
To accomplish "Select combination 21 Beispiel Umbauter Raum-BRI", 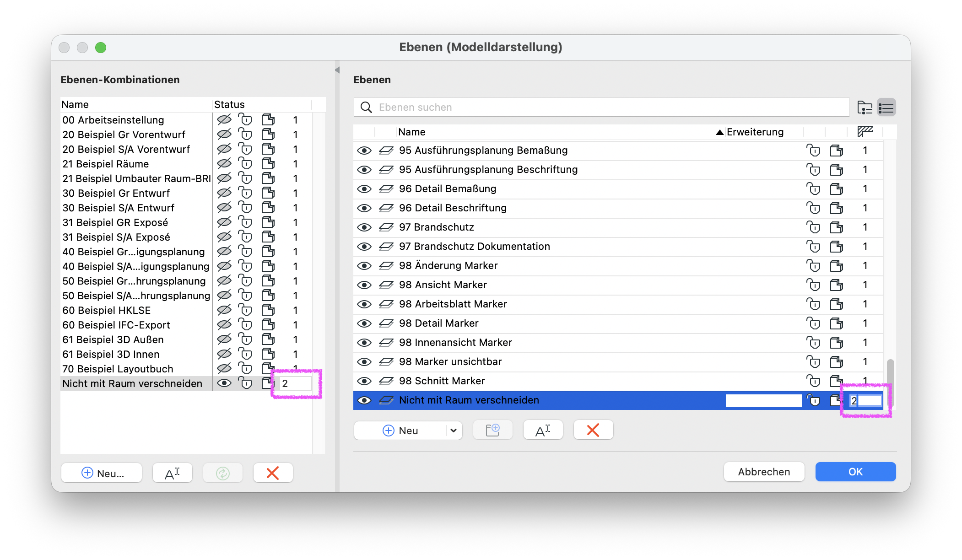I will point(136,178).
